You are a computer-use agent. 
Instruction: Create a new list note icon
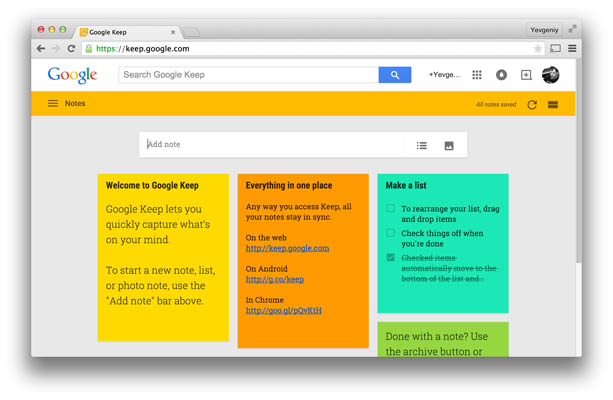(421, 145)
